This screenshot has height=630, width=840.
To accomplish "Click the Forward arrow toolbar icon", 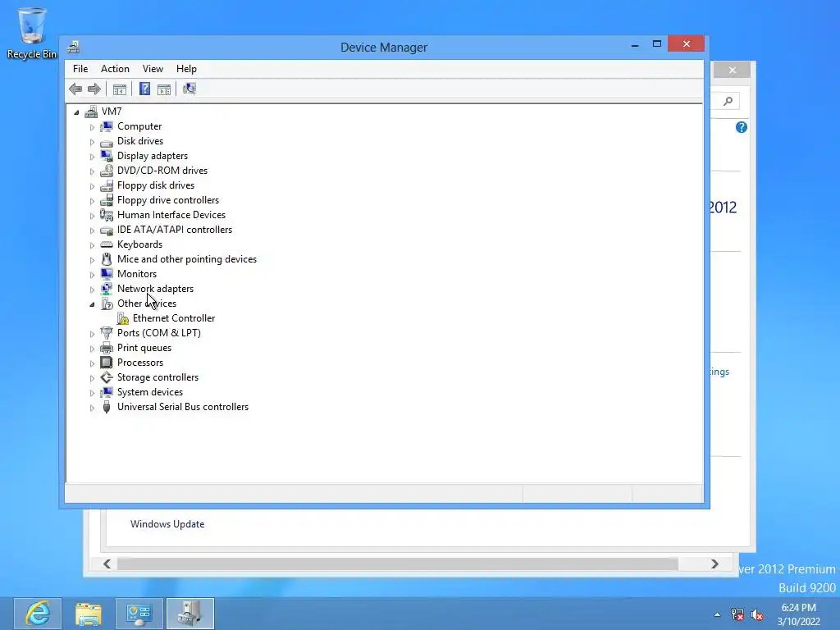I will click(94, 89).
